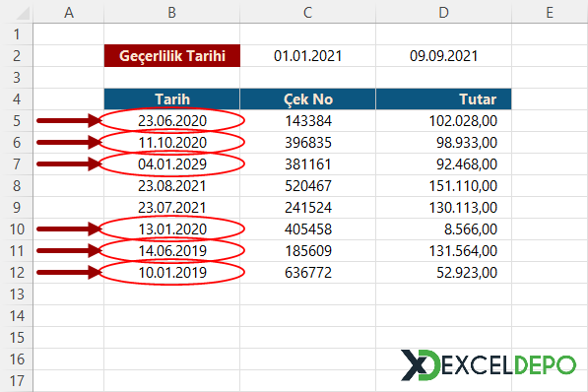588x392 pixels.
Task: Click the date cell 10.01.2019
Action: [x=172, y=273]
